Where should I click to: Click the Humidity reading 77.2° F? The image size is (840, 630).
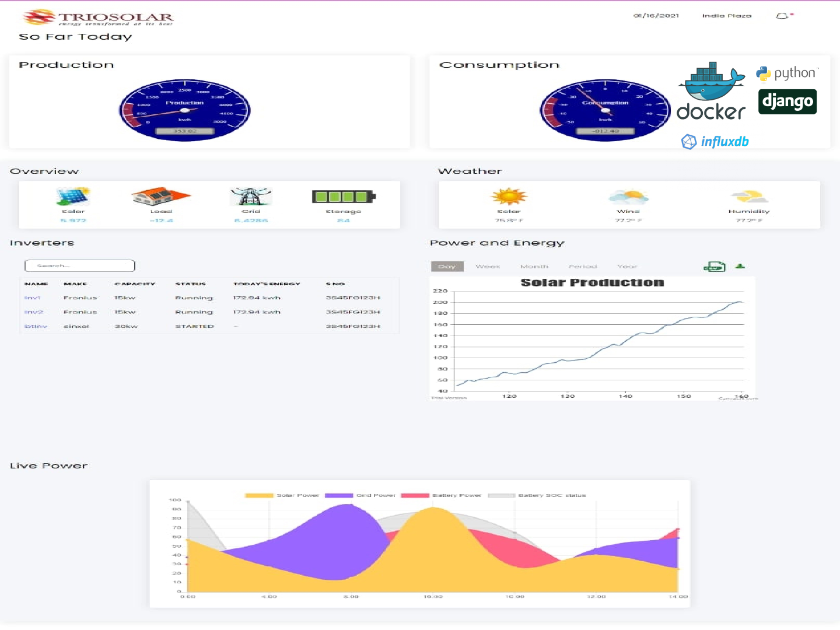click(749, 220)
